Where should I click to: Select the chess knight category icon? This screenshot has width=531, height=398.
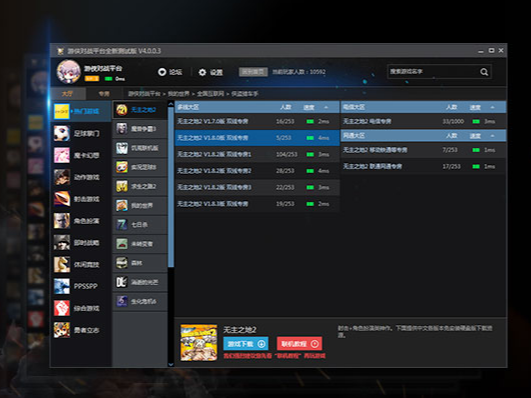click(62, 264)
